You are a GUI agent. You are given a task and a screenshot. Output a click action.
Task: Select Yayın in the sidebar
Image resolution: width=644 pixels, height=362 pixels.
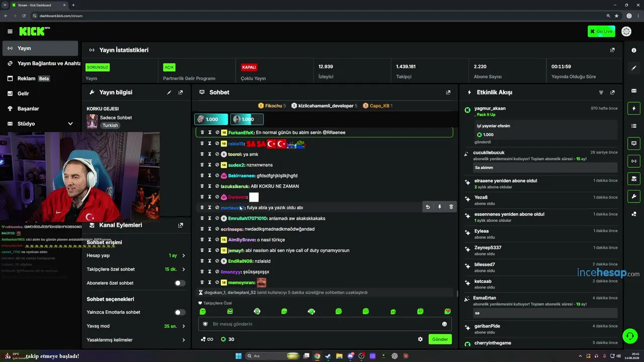(40, 48)
